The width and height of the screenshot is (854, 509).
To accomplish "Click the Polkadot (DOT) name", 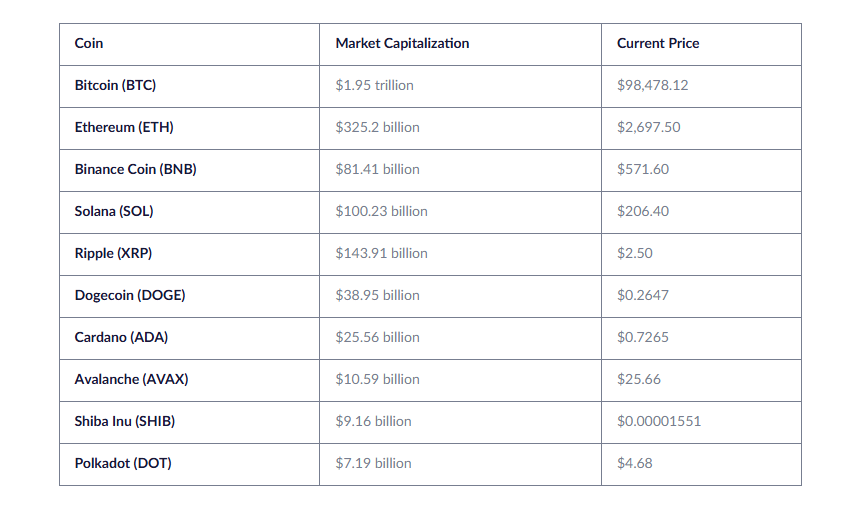I will 123,464.
